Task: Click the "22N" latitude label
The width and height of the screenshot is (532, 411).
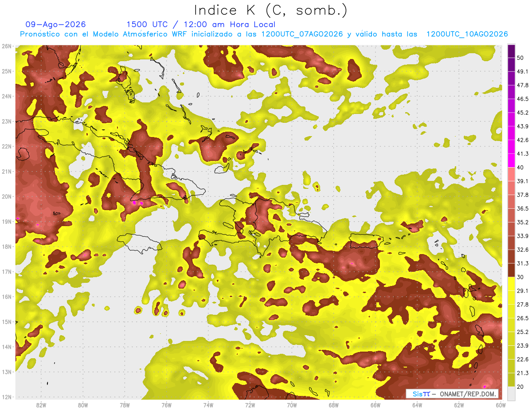Action: point(7,146)
